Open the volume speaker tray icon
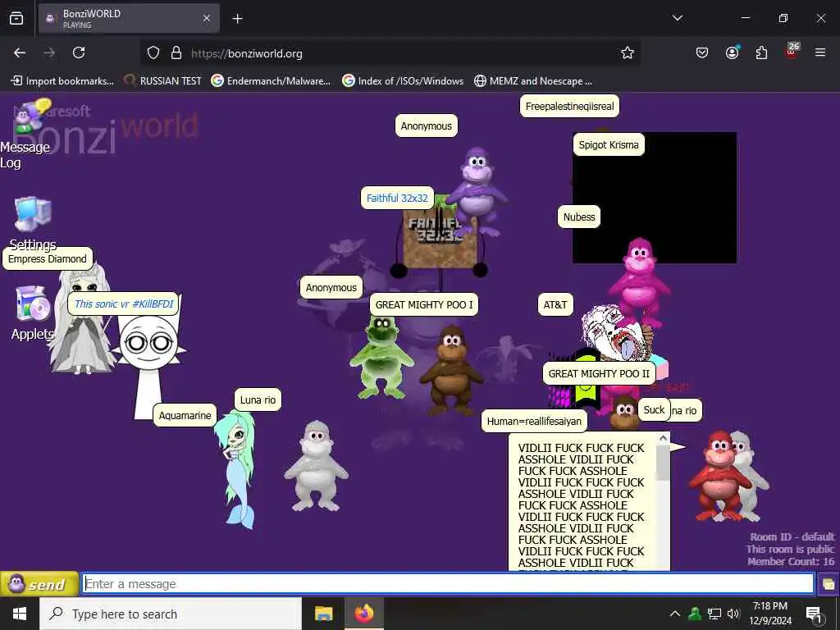840x630 pixels. (733, 614)
